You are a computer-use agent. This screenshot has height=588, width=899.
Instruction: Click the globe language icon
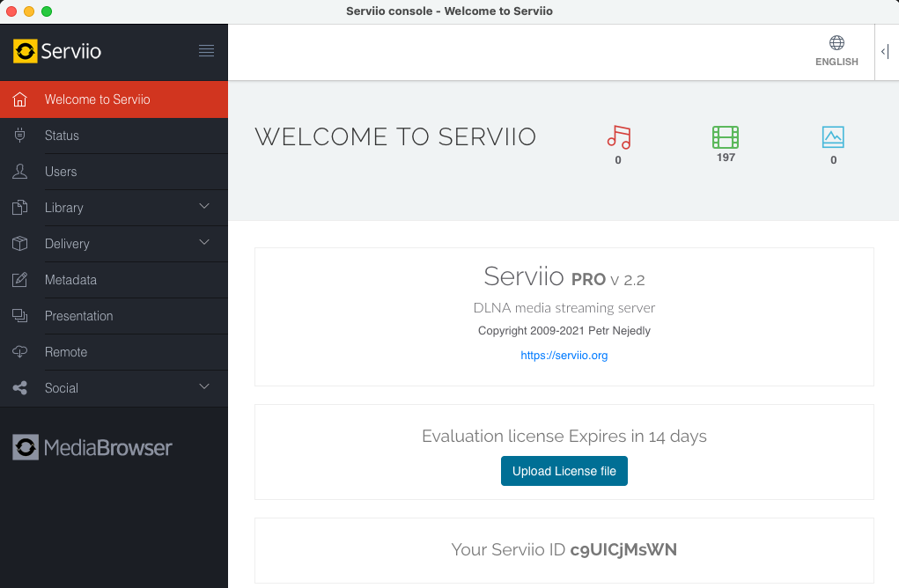click(x=837, y=42)
